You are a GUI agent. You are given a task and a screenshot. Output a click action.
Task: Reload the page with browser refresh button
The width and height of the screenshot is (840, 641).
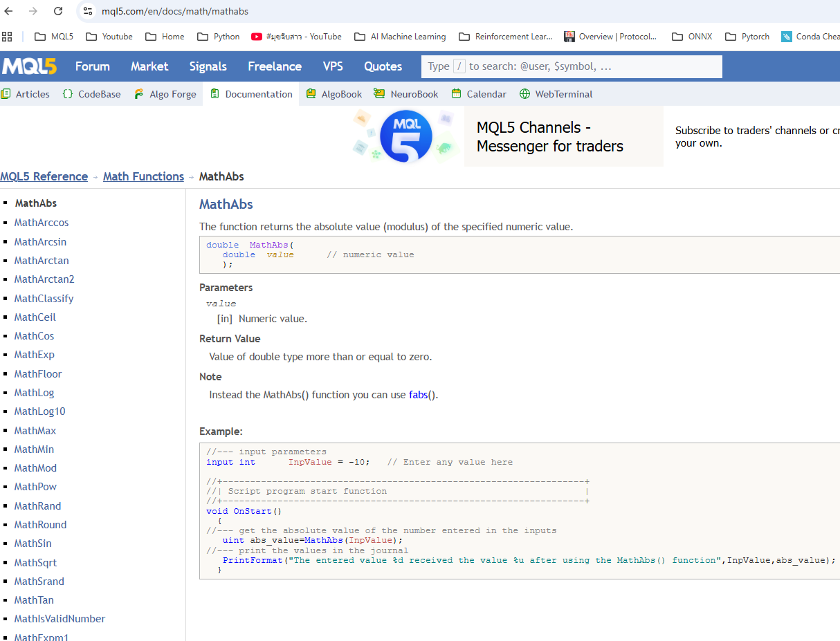58,11
